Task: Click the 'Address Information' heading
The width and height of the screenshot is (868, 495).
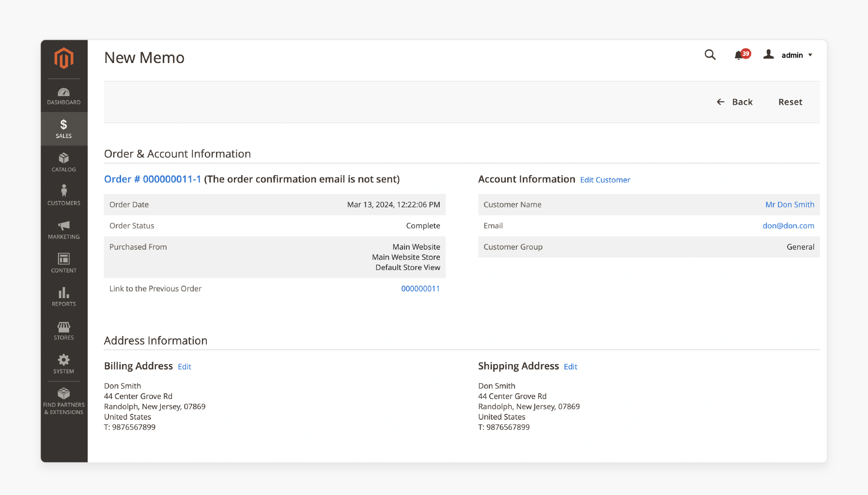Action: click(155, 341)
